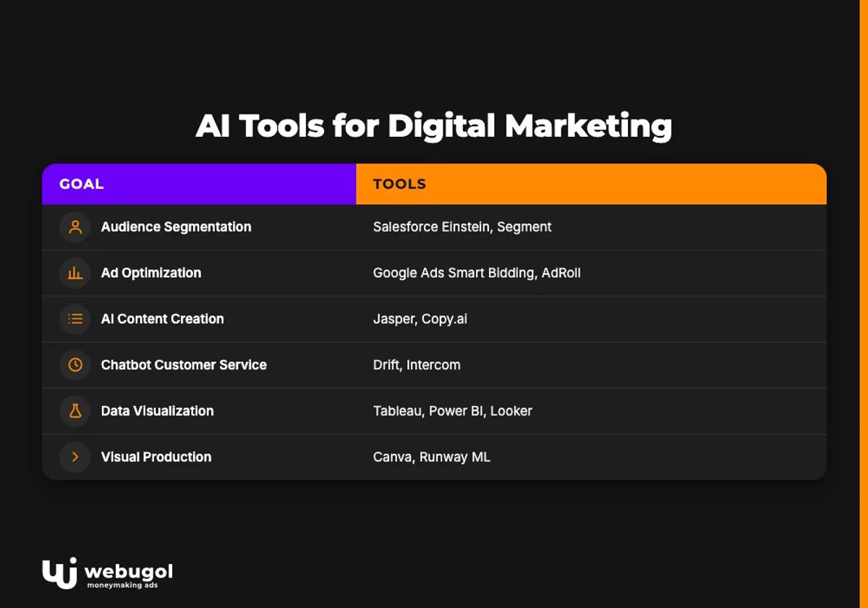868x608 pixels.
Task: Click the Visual Production label
Action: point(156,457)
